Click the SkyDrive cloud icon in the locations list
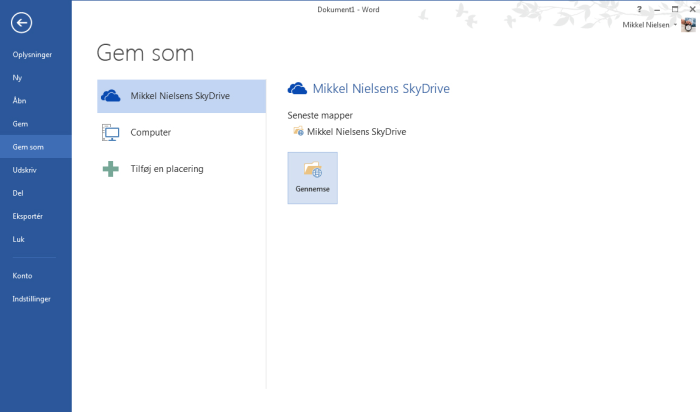700x412 pixels. pyautogui.click(x=111, y=96)
